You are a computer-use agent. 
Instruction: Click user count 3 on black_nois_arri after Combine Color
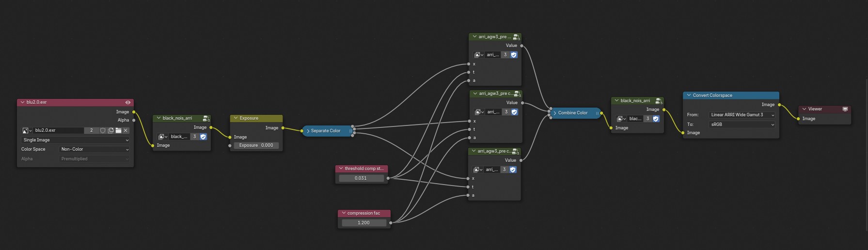click(647, 119)
